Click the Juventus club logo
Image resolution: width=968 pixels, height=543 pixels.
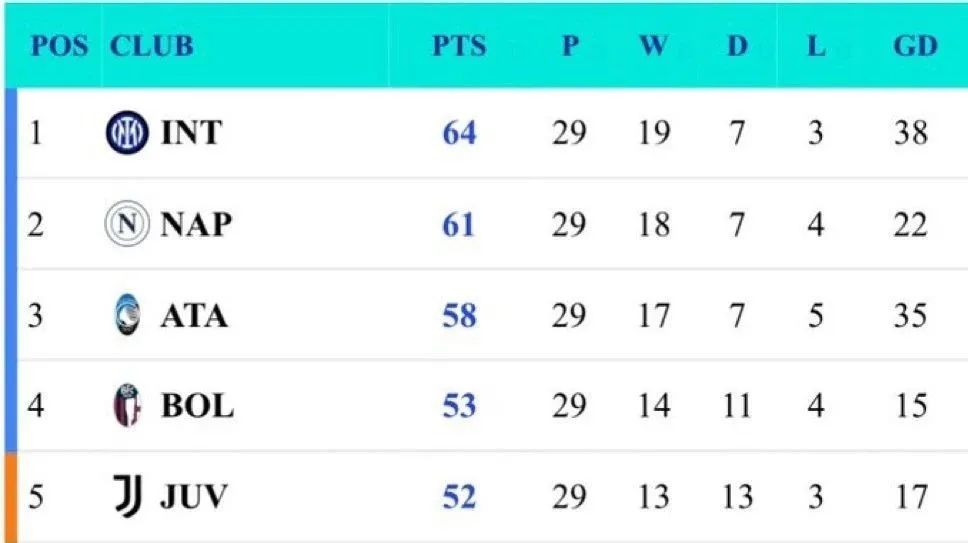pos(128,497)
